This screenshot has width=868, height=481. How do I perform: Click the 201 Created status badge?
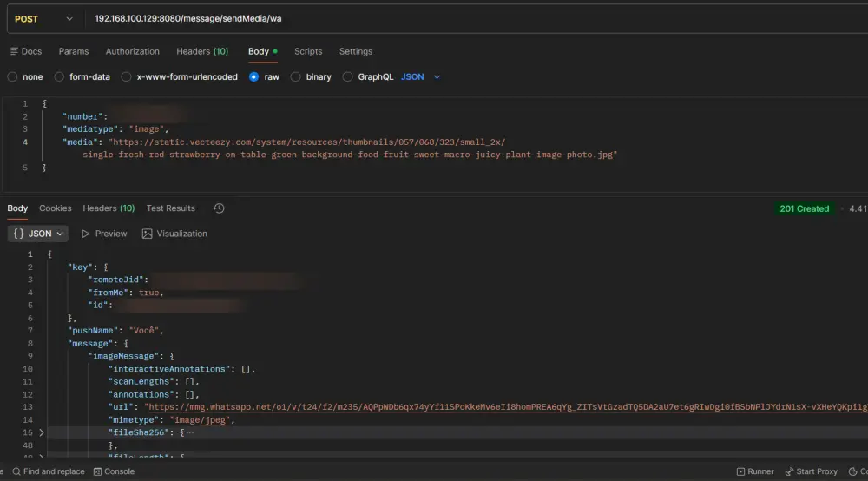(804, 208)
